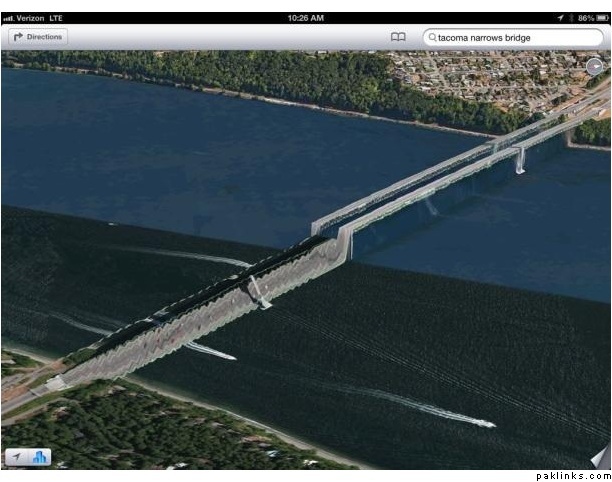Tap the Directions button
This screenshot has width=612, height=482.
(37, 37)
